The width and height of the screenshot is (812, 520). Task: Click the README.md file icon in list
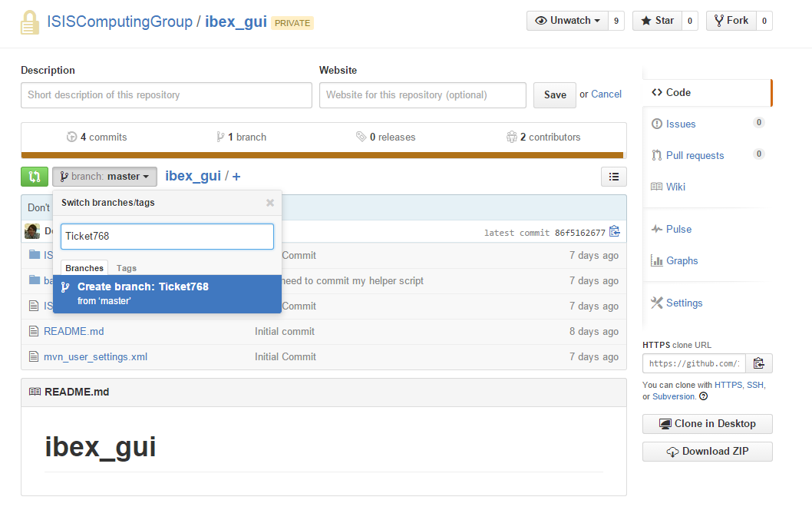click(34, 331)
